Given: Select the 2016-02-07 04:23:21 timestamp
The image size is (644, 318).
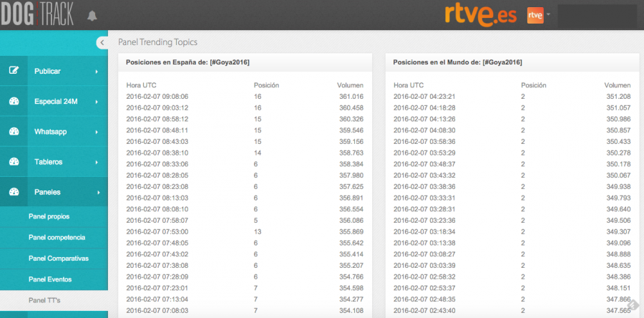Looking at the screenshot, I should [x=424, y=97].
